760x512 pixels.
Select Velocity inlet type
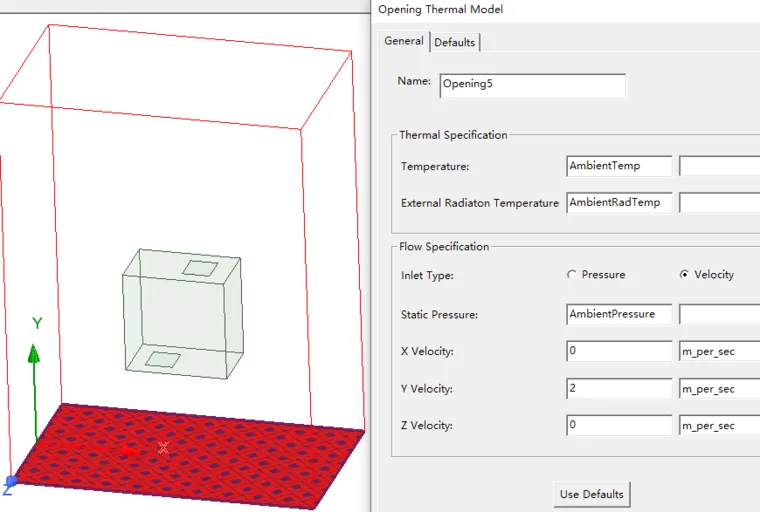(684, 275)
